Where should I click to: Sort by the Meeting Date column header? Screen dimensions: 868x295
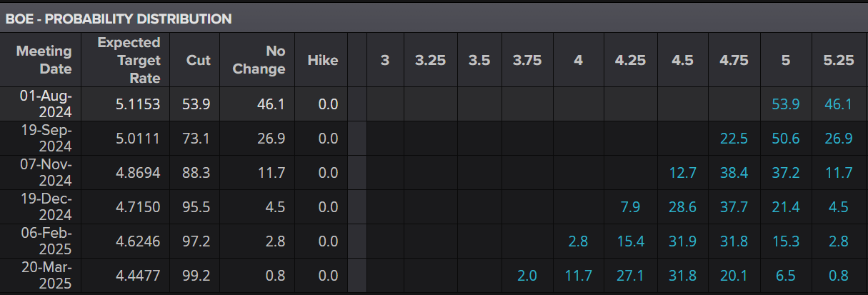pyautogui.click(x=44, y=60)
